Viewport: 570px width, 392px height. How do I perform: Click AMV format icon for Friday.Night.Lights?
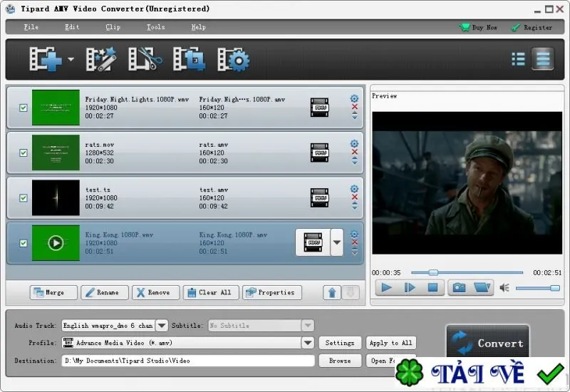tap(319, 108)
